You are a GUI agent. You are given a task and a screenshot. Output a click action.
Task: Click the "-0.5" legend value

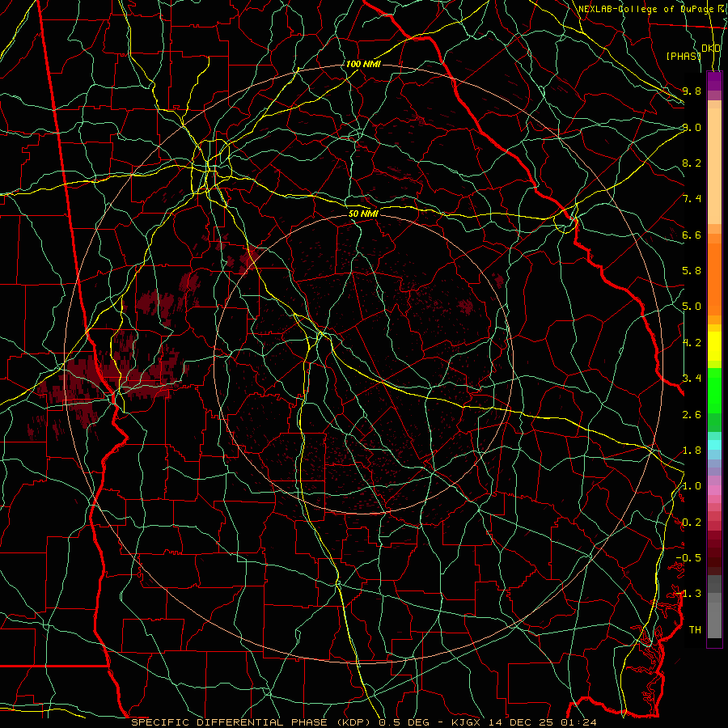tap(688, 558)
